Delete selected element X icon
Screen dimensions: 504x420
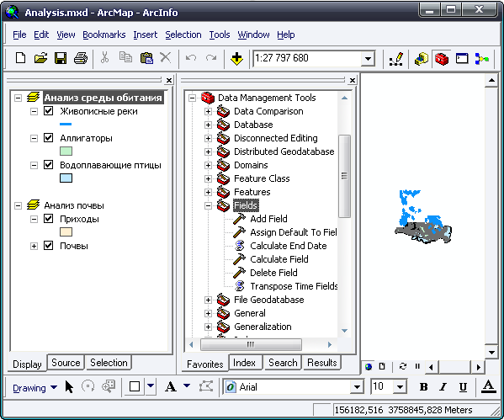(x=166, y=58)
